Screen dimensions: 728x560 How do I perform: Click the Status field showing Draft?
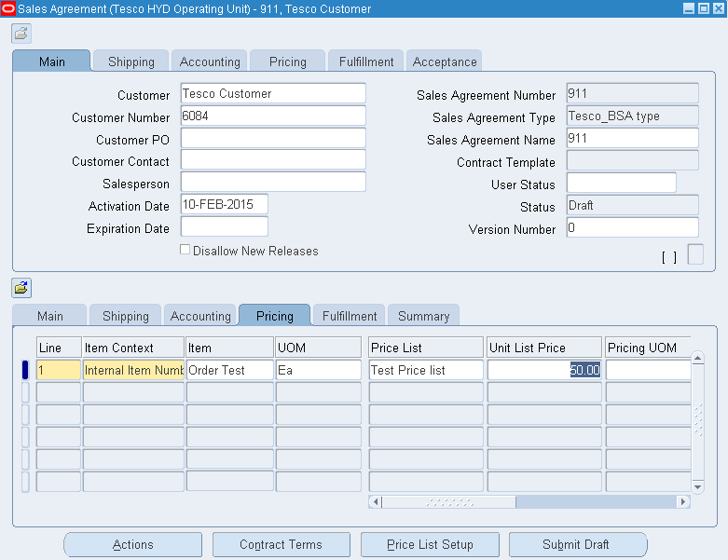coord(632,205)
